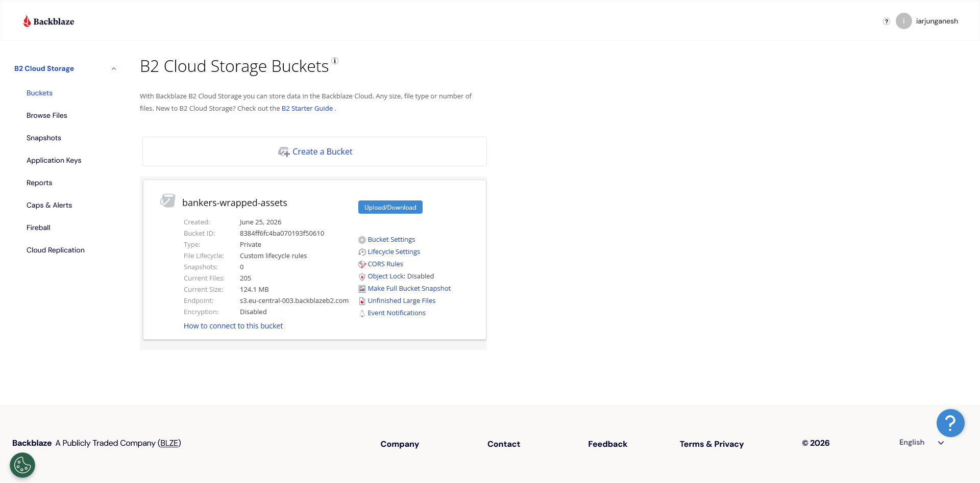This screenshot has height=483, width=980.
Task: Open the Feedback footer link
Action: [x=607, y=444]
